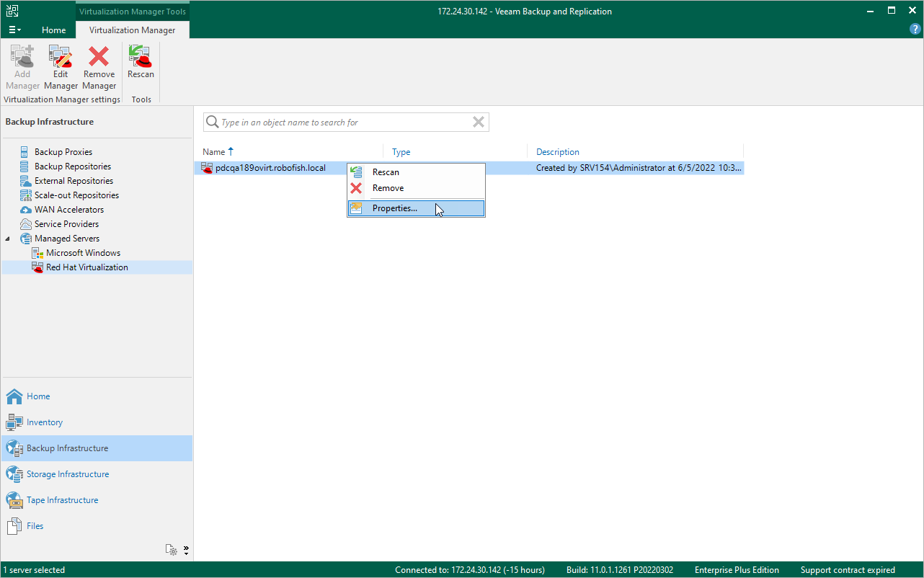Viewport: 924px width, 578px height.
Task: Click the Inventory icon in navigation
Action: coord(14,422)
